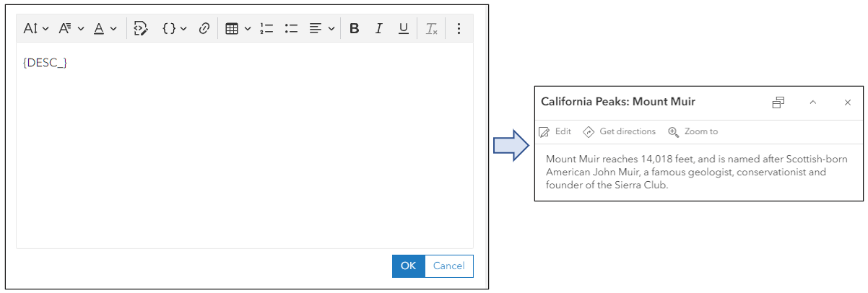Expand the font family dropdown
The height and width of the screenshot is (293, 868).
[71, 29]
